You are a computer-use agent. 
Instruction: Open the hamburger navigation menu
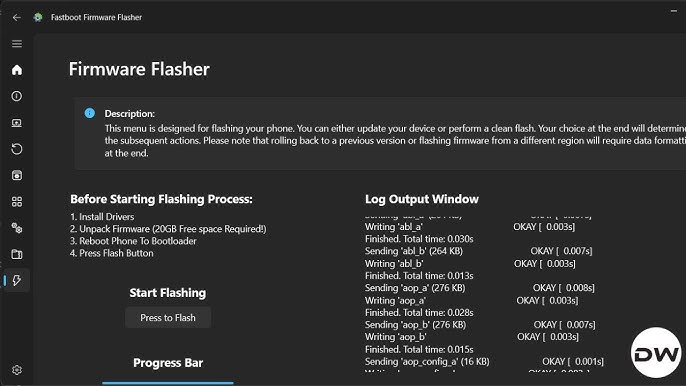coord(17,44)
